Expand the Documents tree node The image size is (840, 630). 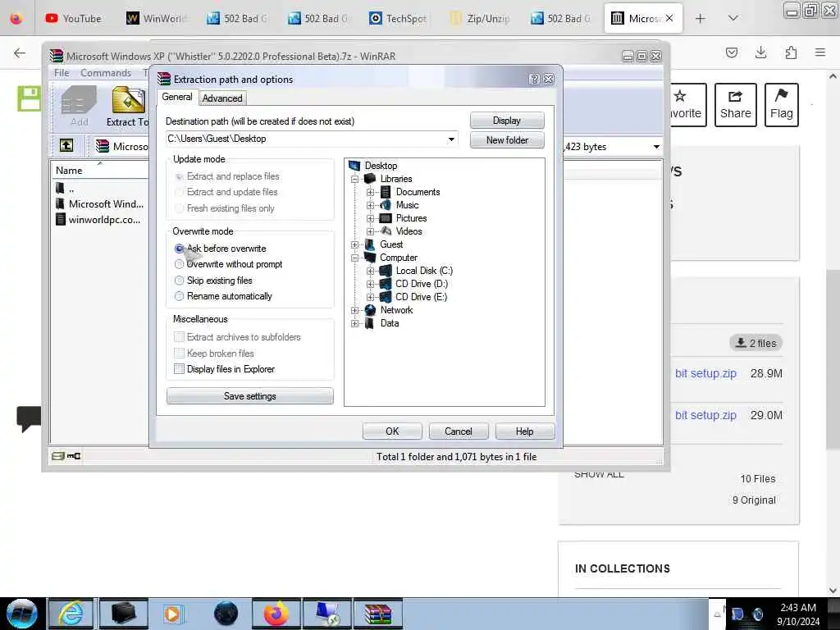pos(370,192)
